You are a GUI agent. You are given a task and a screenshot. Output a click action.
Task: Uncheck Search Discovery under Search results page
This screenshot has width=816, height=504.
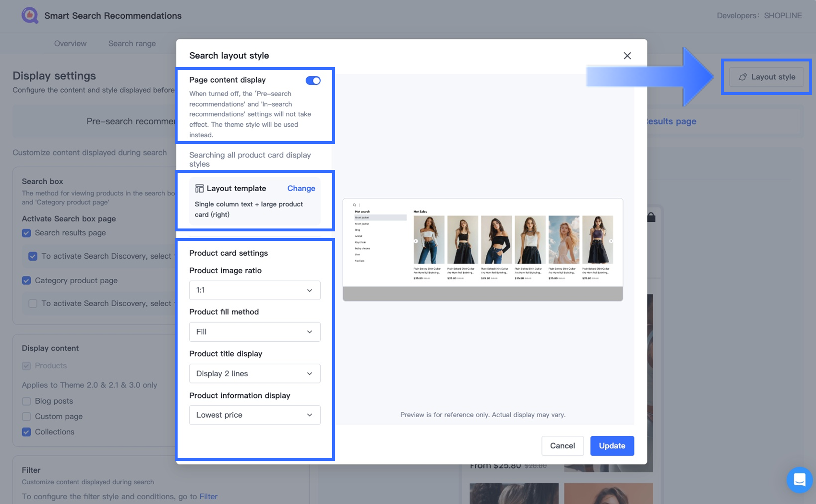33,256
